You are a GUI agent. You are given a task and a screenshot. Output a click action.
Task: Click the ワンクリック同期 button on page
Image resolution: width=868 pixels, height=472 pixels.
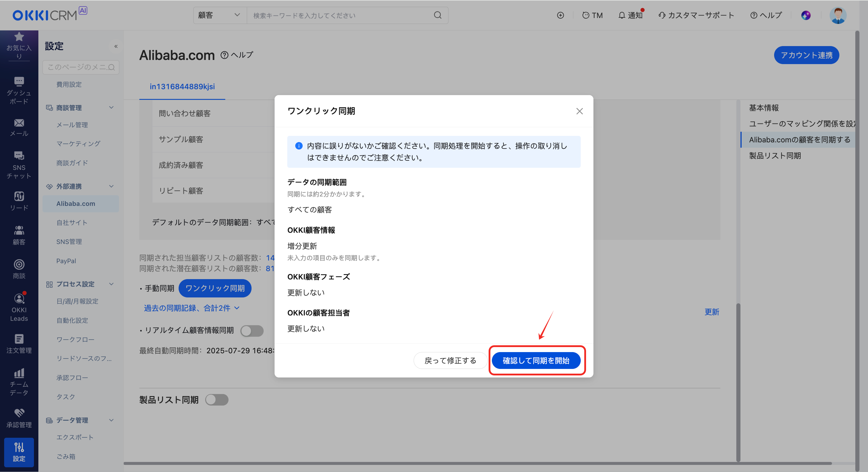point(215,288)
